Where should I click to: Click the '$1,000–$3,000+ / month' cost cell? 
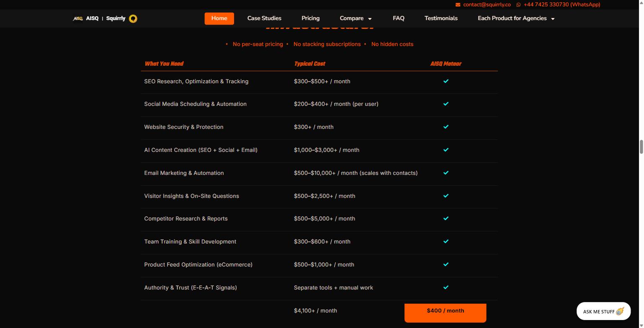click(327, 150)
